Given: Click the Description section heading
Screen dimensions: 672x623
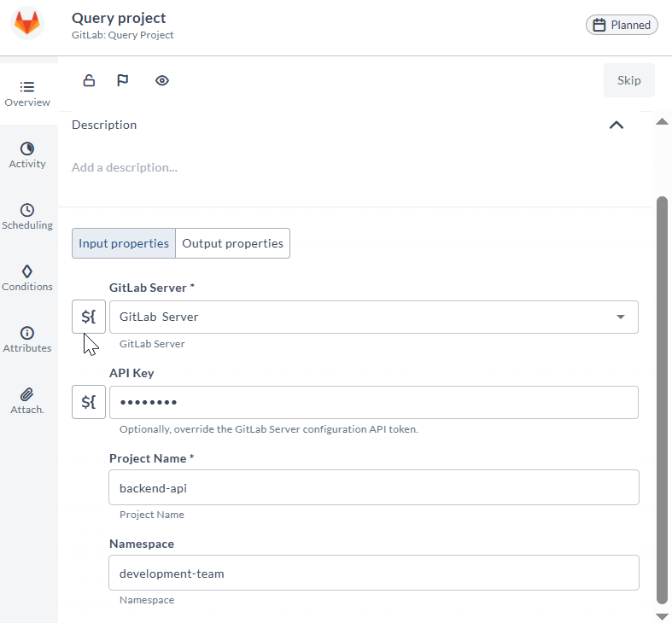Looking at the screenshot, I should click(x=104, y=125).
